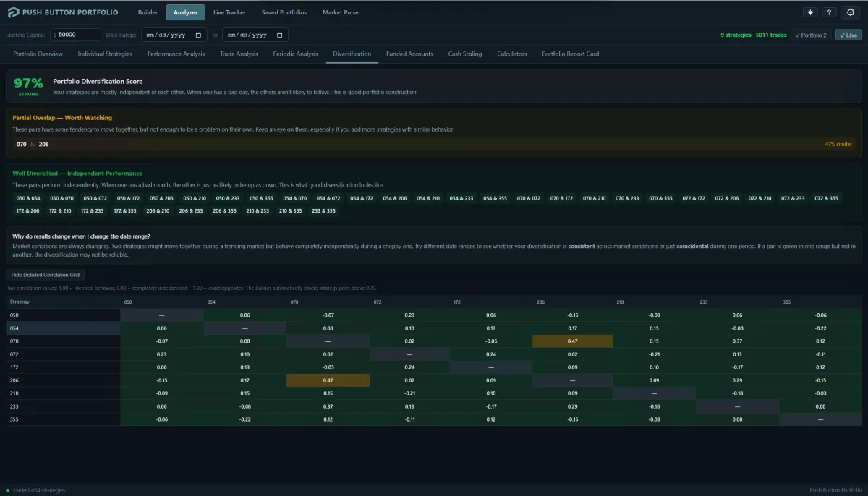Open help with the question mark icon
Viewport: 868px width, 496px height.
coord(830,12)
